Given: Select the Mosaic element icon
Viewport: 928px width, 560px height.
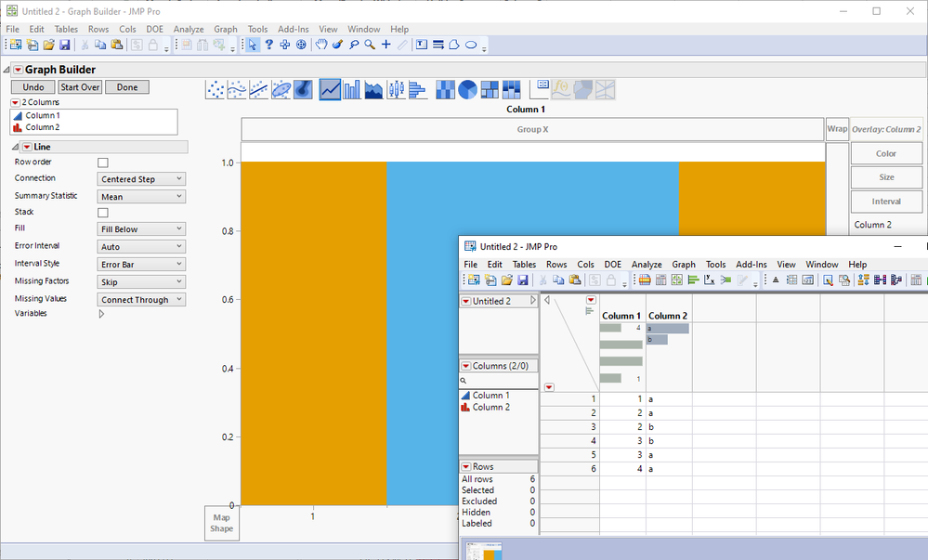Looking at the screenshot, I should [x=511, y=90].
